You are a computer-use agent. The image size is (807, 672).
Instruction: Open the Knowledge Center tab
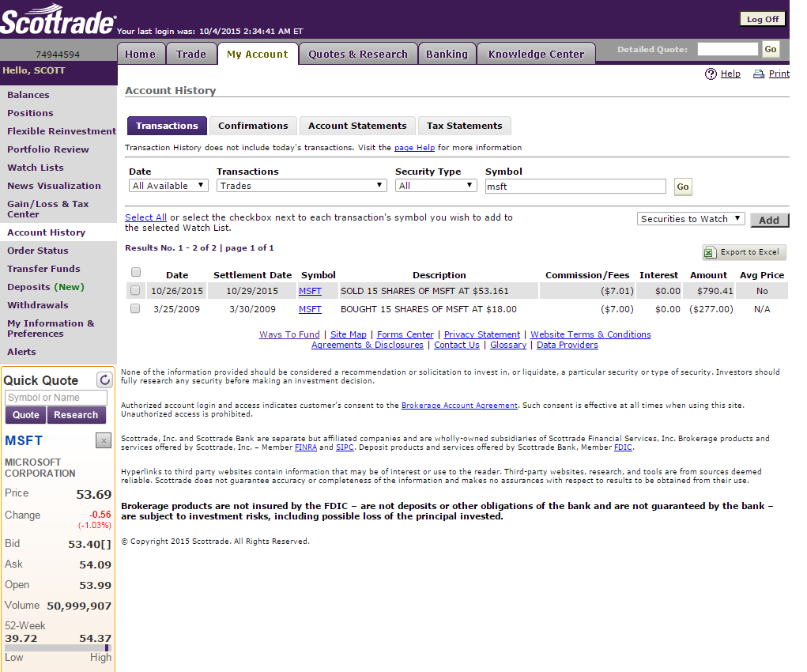tap(536, 54)
